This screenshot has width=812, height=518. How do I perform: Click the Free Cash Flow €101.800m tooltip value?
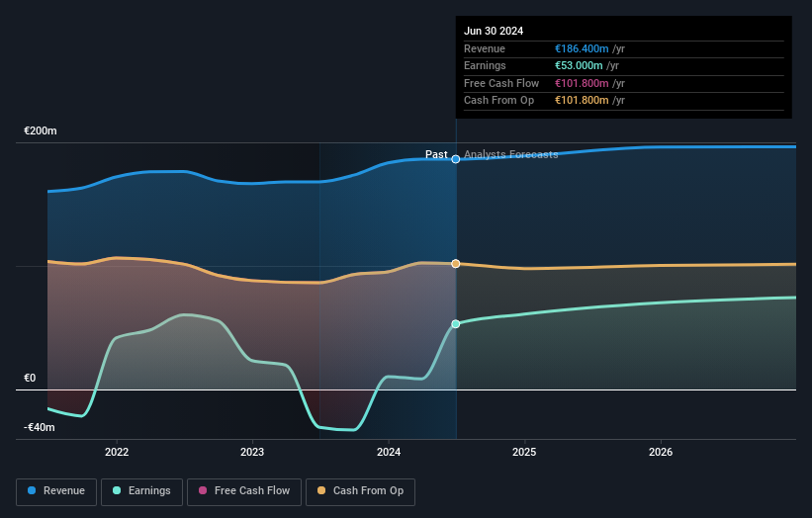click(x=582, y=83)
